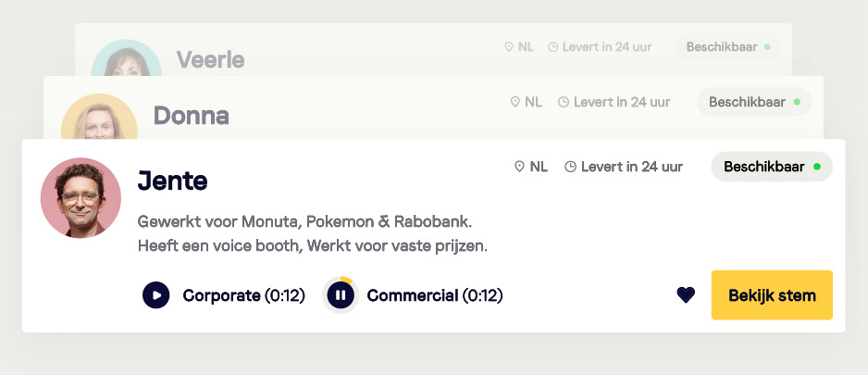Click Veerle's Beschikbaar availability badge

click(x=727, y=46)
